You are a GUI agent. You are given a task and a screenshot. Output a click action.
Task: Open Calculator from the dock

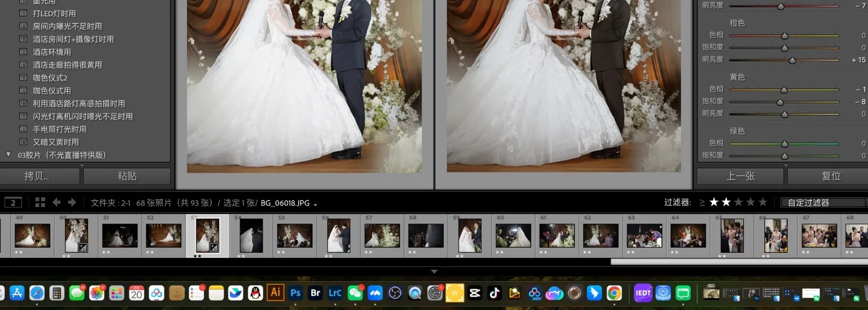(57, 292)
